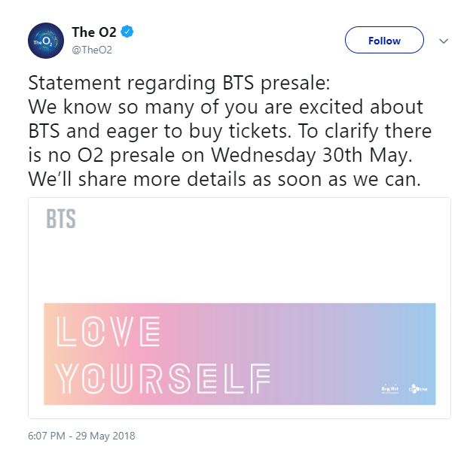The height and width of the screenshot is (450, 476).
Task: Open The O2 profile avatar
Action: (46, 41)
